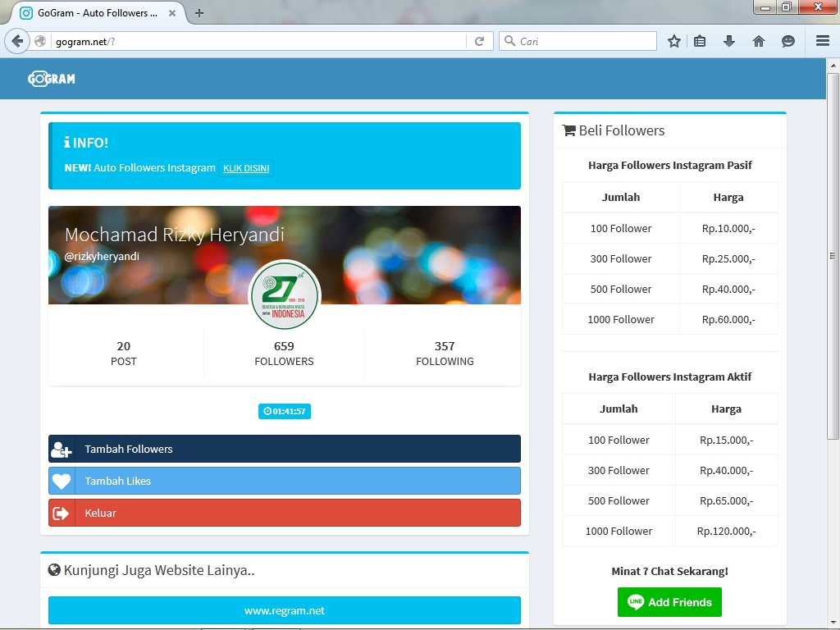Open the Firefox hamburger menu
840x630 pixels.
pyautogui.click(x=822, y=40)
